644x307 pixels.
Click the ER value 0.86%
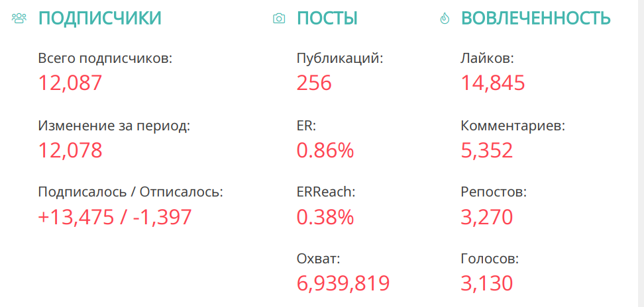325,150
